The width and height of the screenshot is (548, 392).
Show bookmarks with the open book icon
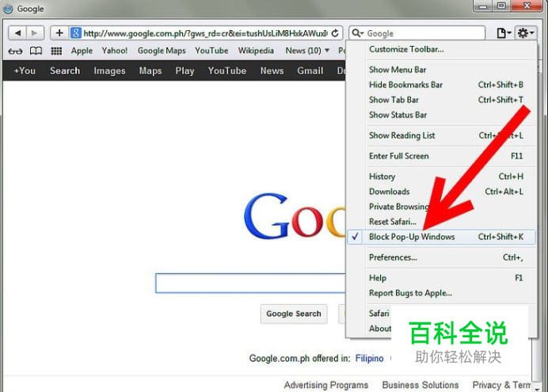pos(36,51)
